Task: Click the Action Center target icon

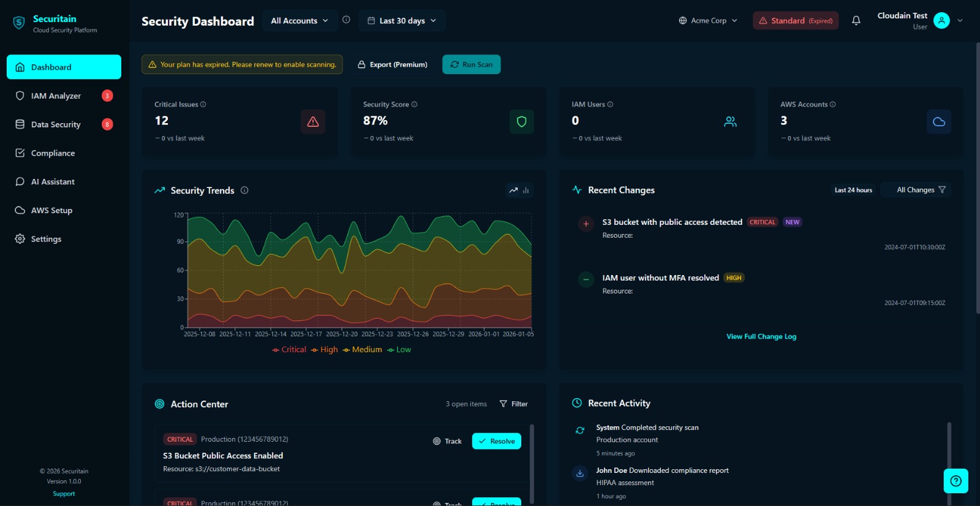Action: [x=159, y=404]
